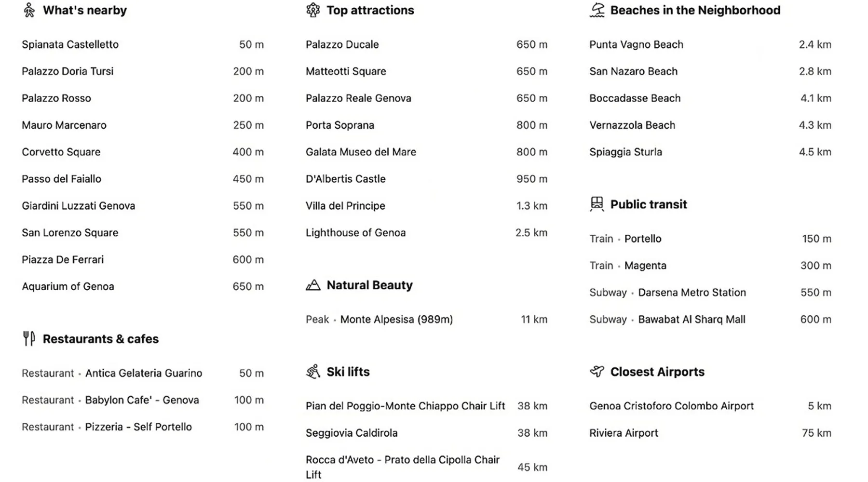Click the ferris wheel Top attractions icon
This screenshot has width=868, height=482.
(313, 10)
